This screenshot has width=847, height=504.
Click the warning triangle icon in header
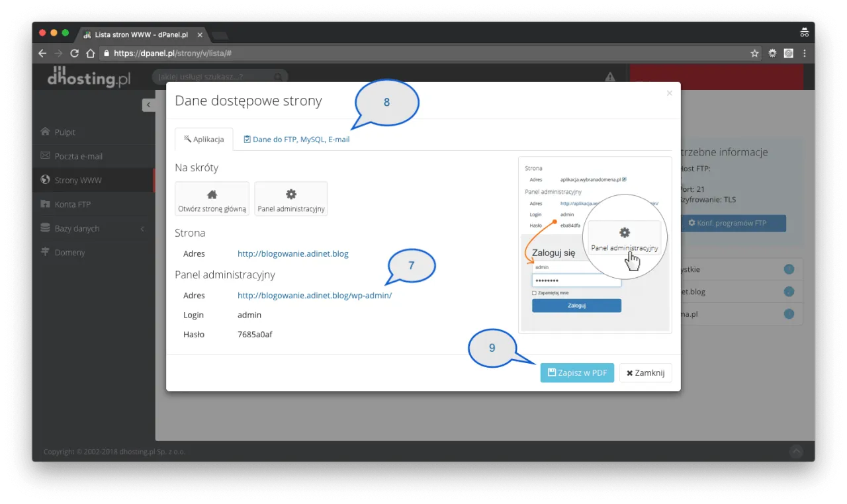pos(610,77)
